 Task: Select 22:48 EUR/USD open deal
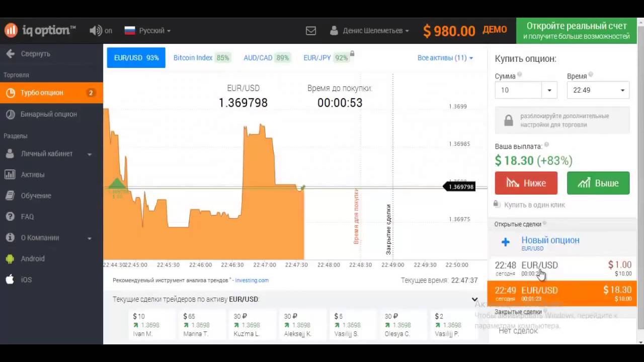click(x=562, y=268)
